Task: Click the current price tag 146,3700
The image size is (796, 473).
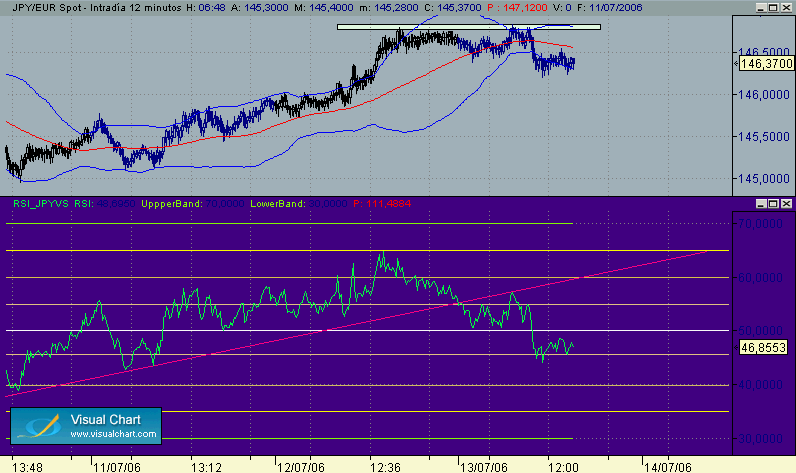Action: click(x=766, y=63)
